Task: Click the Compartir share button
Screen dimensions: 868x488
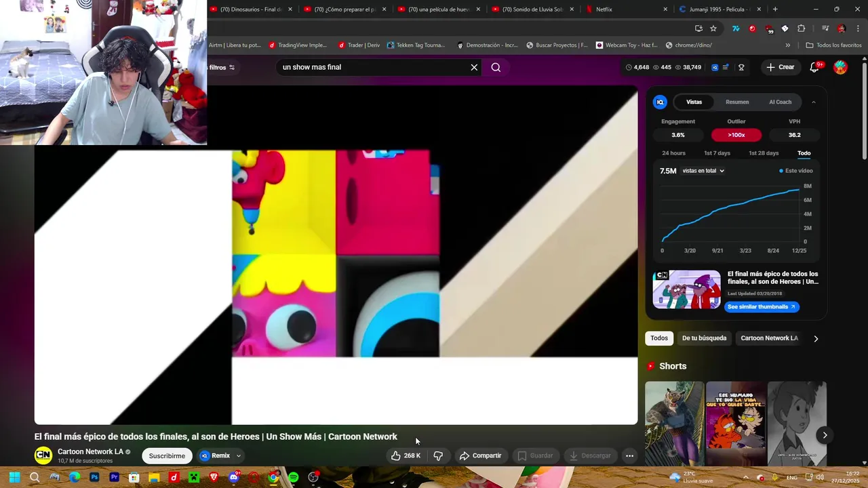Action: (x=480, y=456)
